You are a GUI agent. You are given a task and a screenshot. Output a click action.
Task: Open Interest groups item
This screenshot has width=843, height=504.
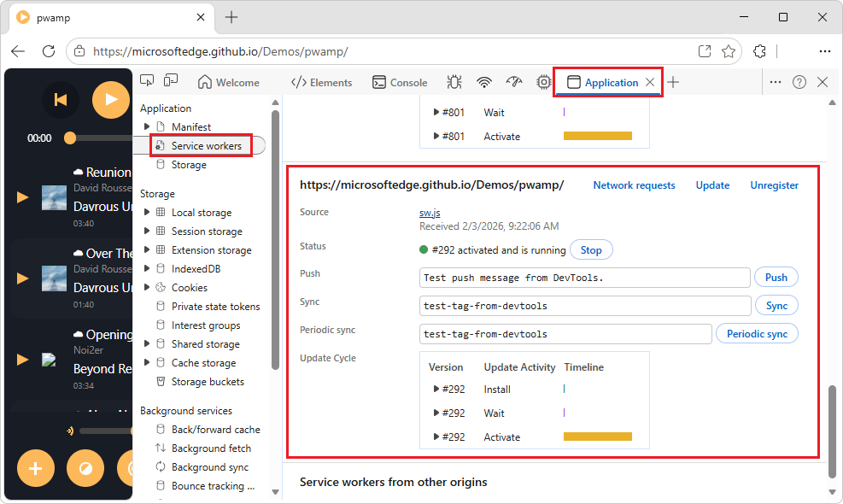coord(206,325)
